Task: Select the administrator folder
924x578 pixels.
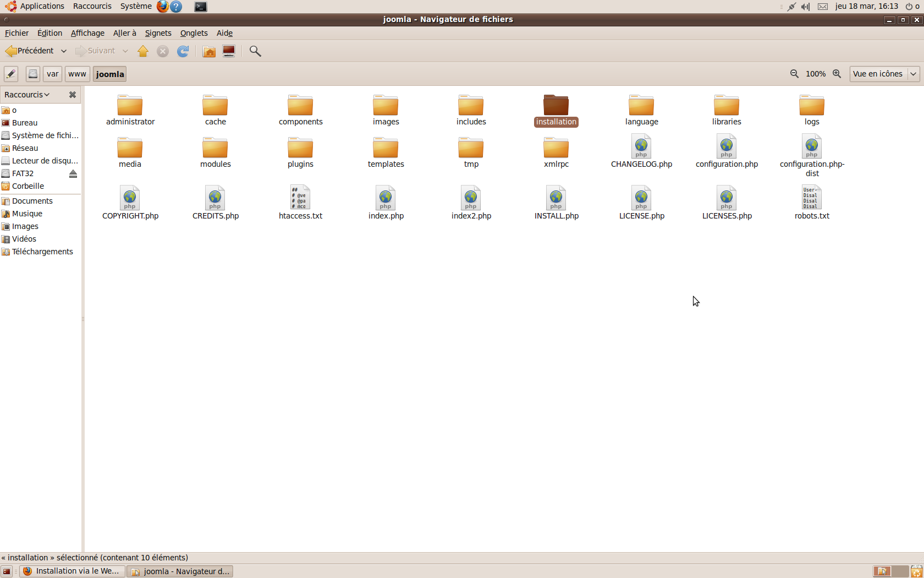Action: click(x=130, y=110)
